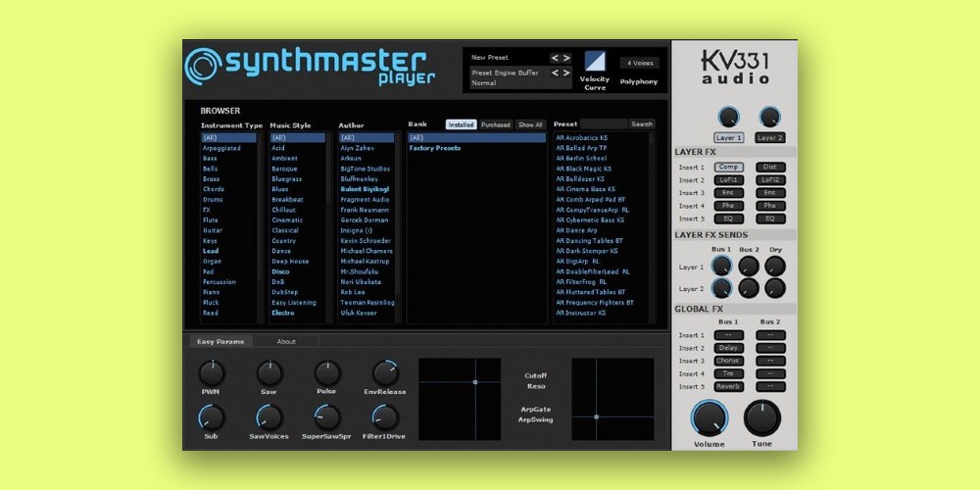Click the Show All bank button
This screenshot has height=490, width=980.
tap(530, 124)
